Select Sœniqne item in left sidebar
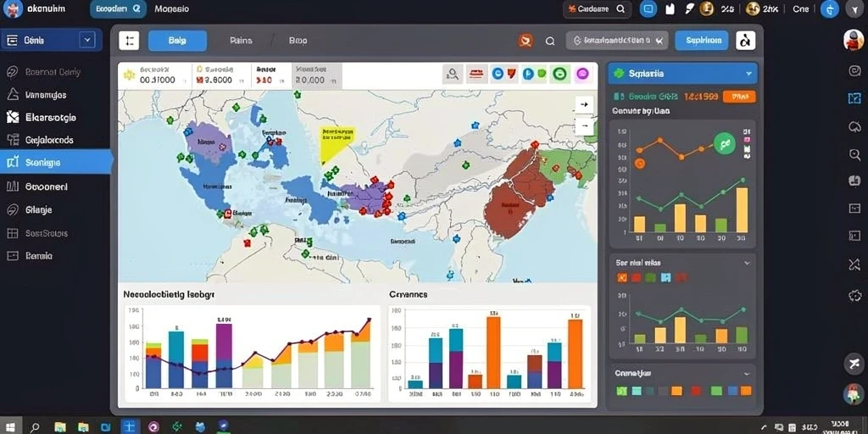 (x=55, y=163)
